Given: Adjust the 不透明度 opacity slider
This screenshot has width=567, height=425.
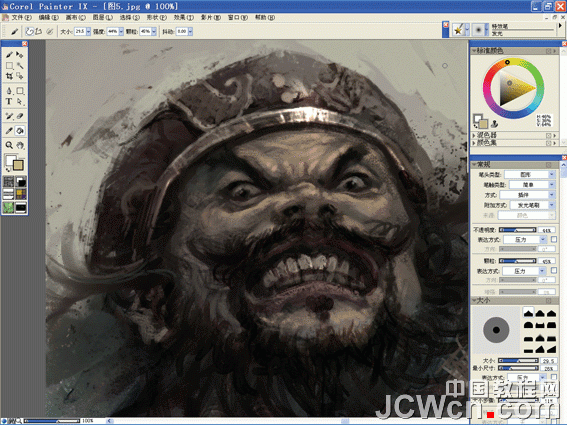Looking at the screenshot, I should pyautogui.click(x=517, y=230).
